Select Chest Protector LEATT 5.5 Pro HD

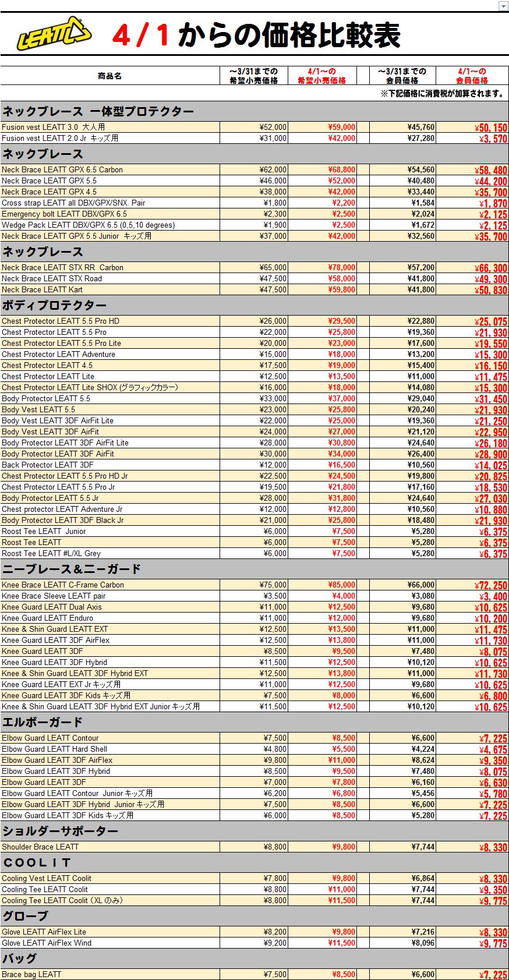click(61, 321)
